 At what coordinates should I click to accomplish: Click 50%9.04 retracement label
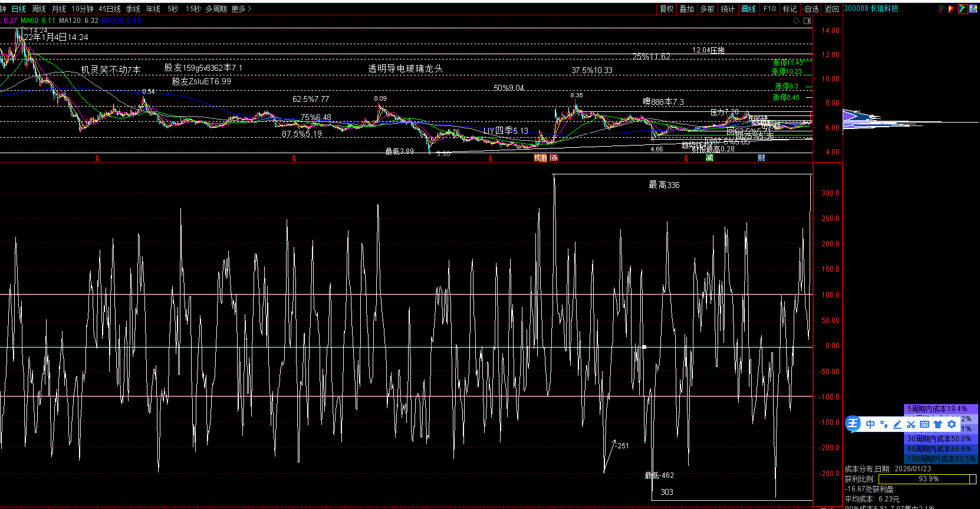[x=509, y=88]
